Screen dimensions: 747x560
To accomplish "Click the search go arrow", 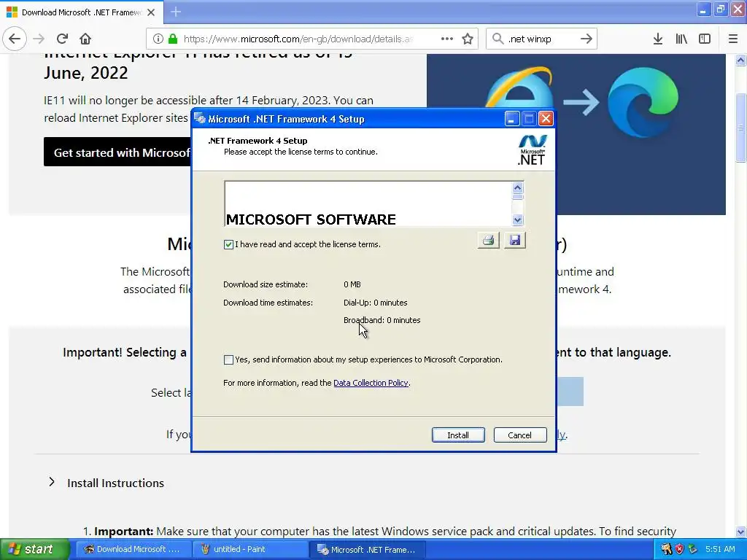I will (x=587, y=39).
